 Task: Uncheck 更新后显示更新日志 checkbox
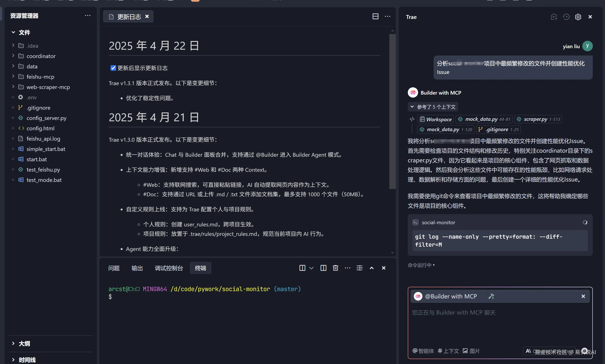pyautogui.click(x=113, y=68)
